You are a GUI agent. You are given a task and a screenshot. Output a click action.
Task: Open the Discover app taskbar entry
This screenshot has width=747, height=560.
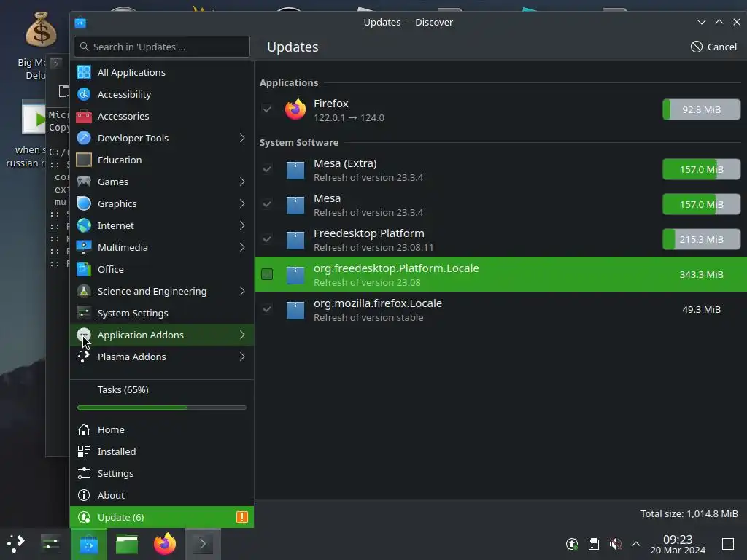88,544
